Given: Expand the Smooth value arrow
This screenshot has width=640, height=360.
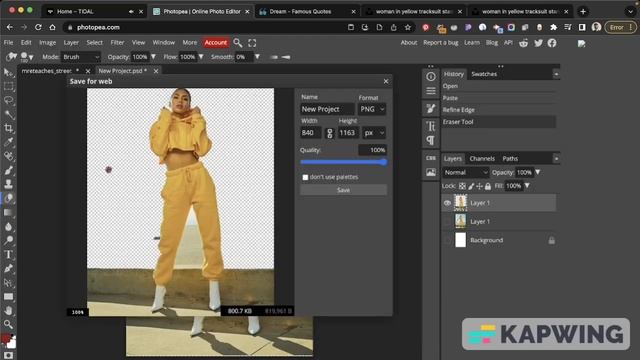Looking at the screenshot, I should click(257, 57).
